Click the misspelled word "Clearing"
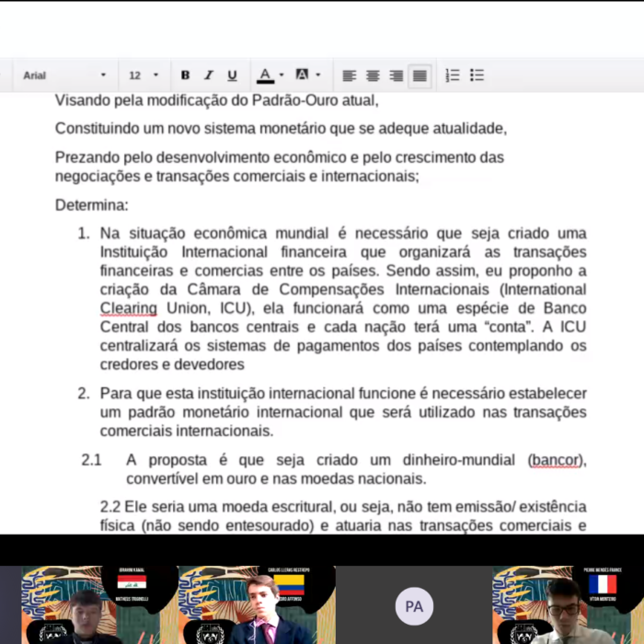 (x=128, y=307)
